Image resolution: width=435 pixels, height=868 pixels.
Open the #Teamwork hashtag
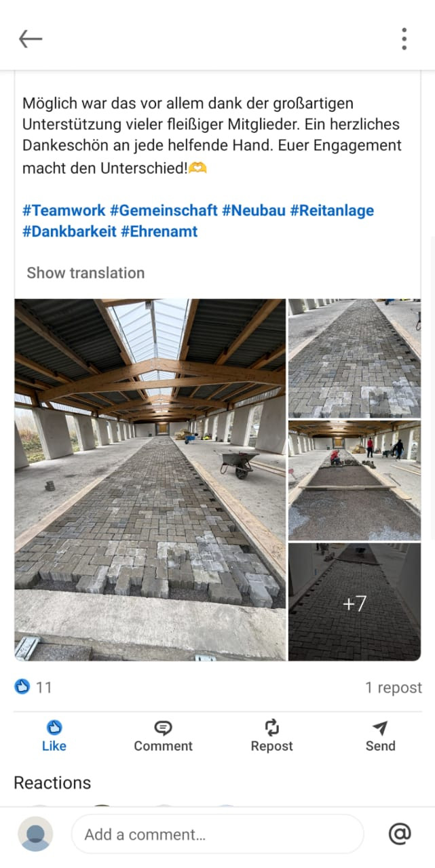coord(64,210)
